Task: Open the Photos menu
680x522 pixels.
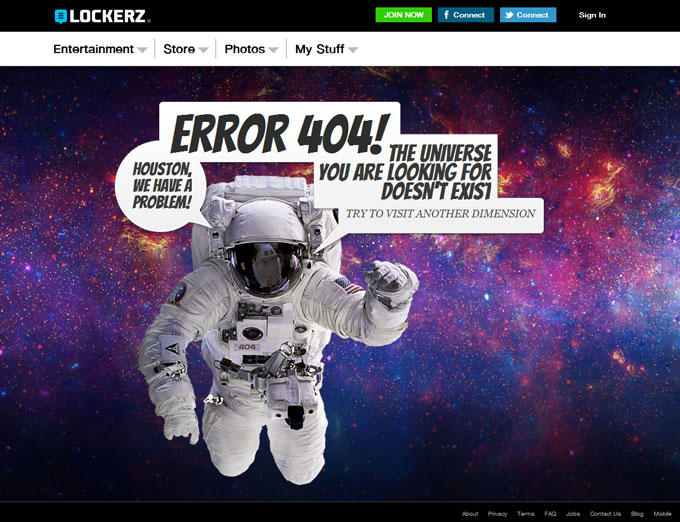Action: [x=245, y=49]
